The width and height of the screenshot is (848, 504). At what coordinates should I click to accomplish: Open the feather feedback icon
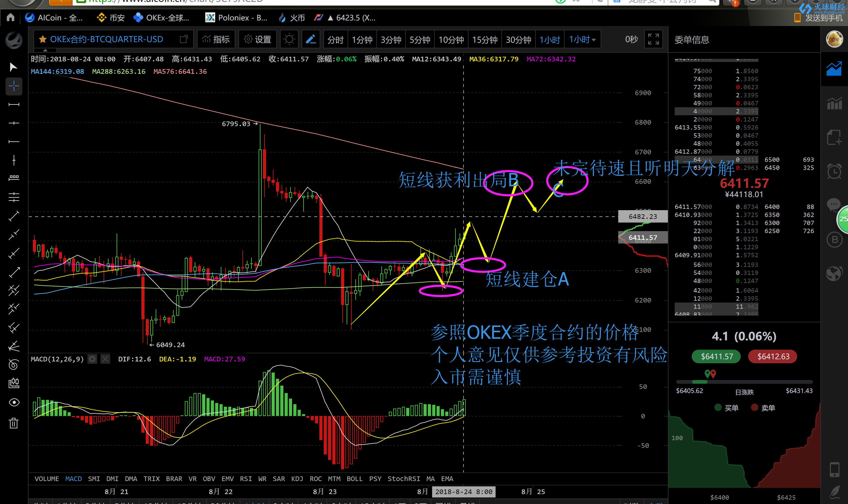click(x=834, y=493)
